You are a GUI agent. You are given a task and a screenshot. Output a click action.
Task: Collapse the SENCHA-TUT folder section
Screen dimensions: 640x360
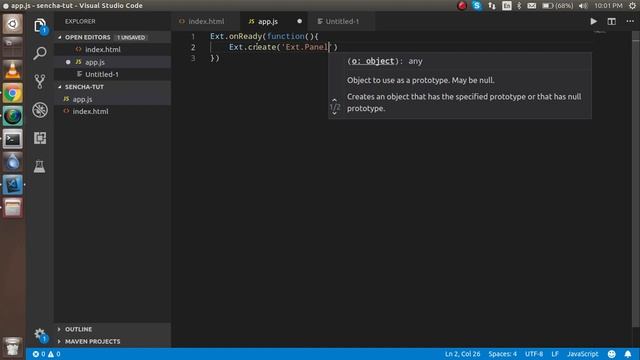(x=113, y=87)
